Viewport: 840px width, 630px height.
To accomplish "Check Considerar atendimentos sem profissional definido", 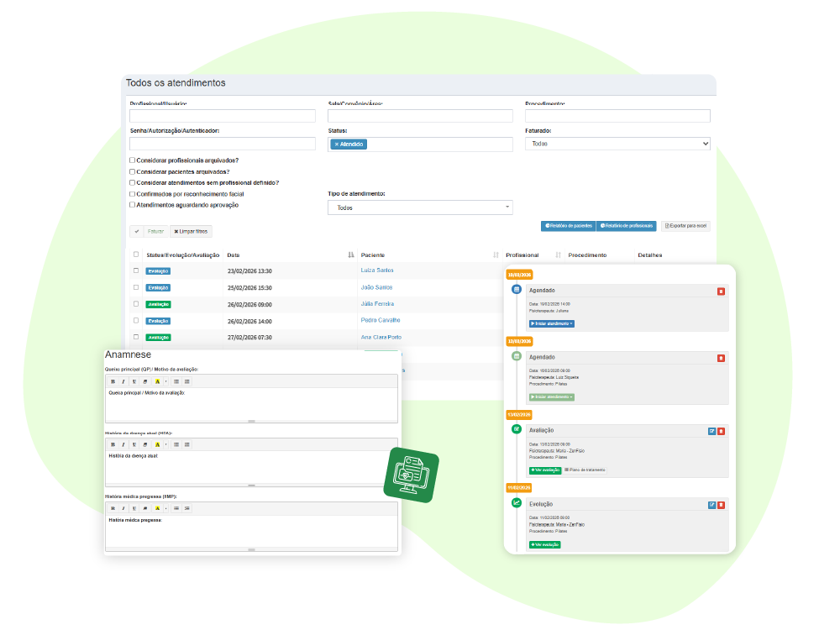I will click(133, 182).
